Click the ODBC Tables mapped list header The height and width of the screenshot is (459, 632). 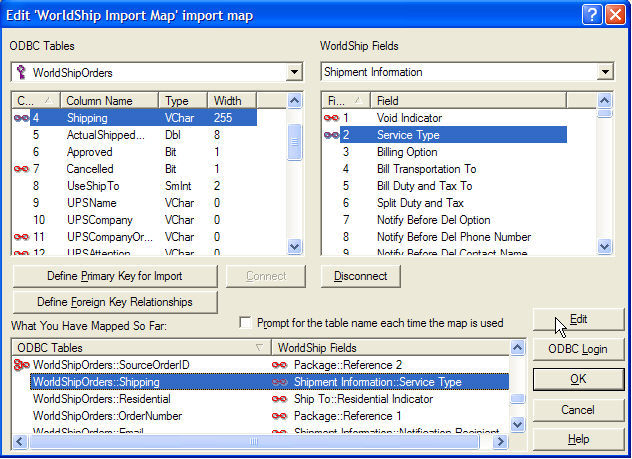(x=141, y=347)
